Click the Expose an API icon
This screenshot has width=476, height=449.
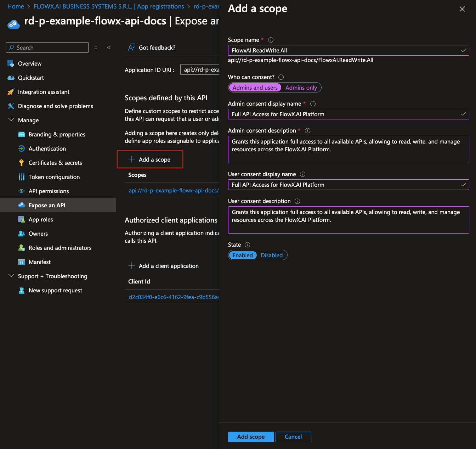22,205
